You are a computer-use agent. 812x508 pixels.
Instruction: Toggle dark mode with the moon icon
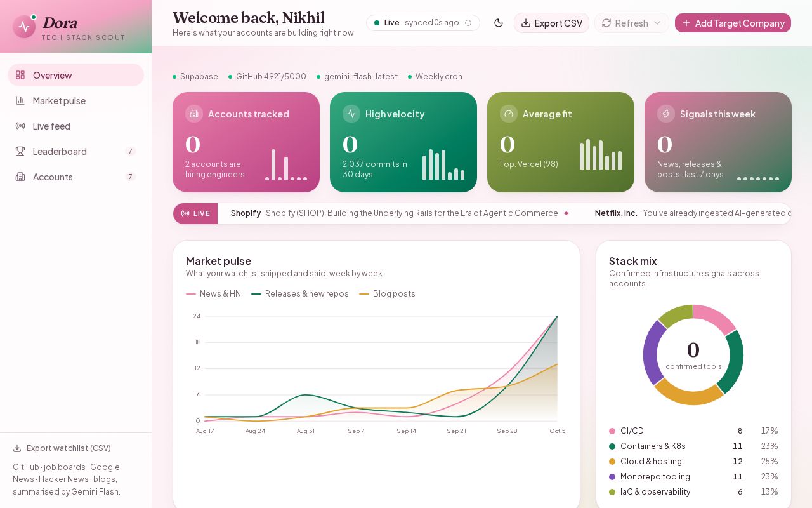499,23
